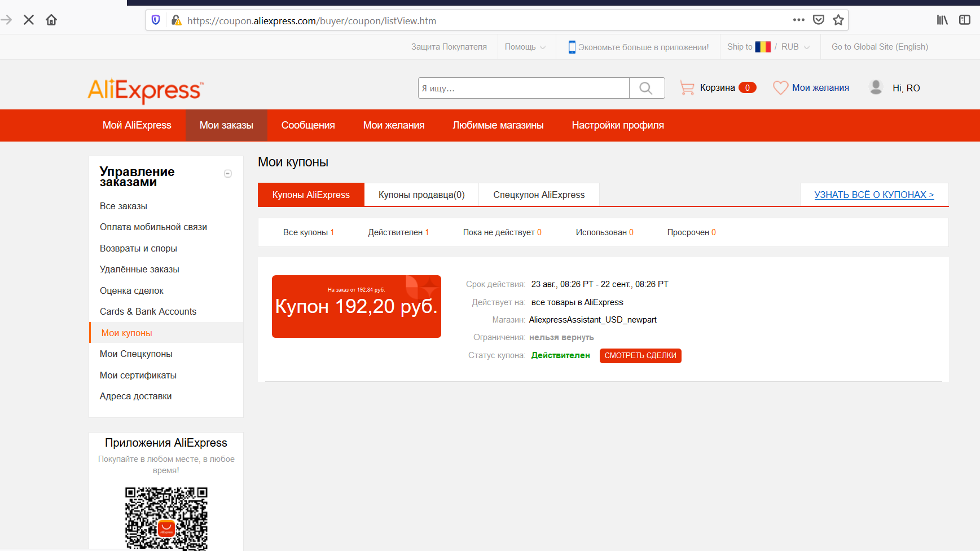980x551 pixels.
Task: Open Оценка сделок in sidebar
Action: pos(131,291)
